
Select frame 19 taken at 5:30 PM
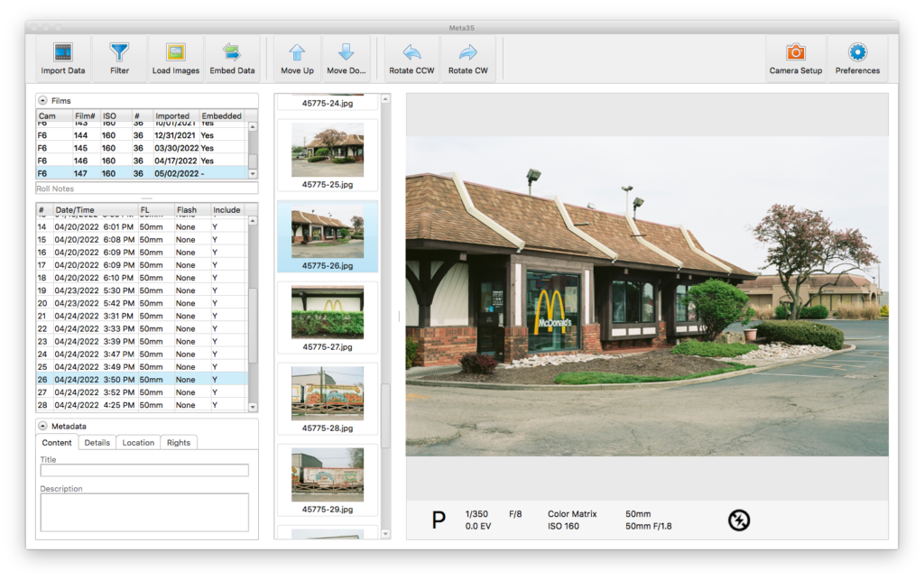pos(142,290)
